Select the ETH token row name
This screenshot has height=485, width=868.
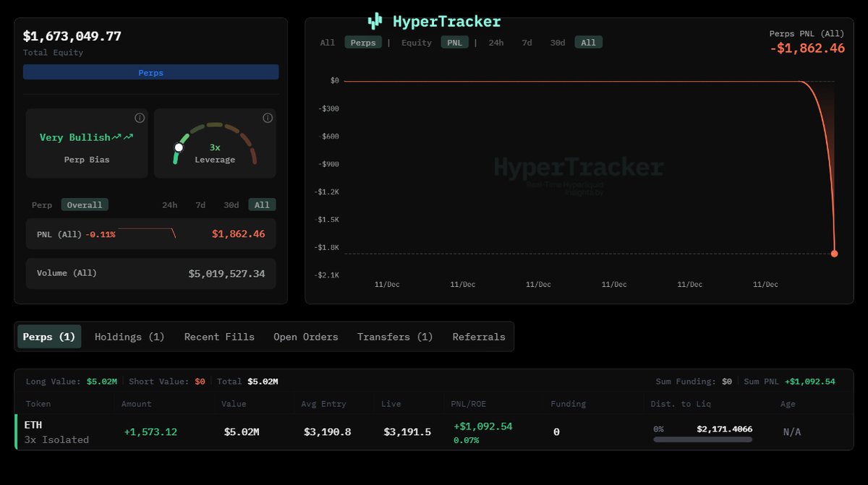click(x=33, y=424)
